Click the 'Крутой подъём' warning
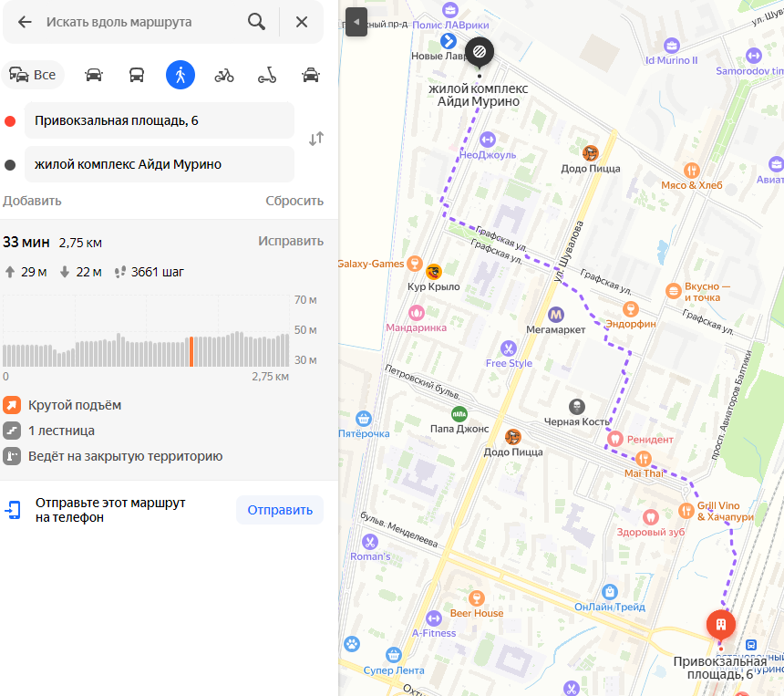The height and width of the screenshot is (696, 784). tap(63, 405)
